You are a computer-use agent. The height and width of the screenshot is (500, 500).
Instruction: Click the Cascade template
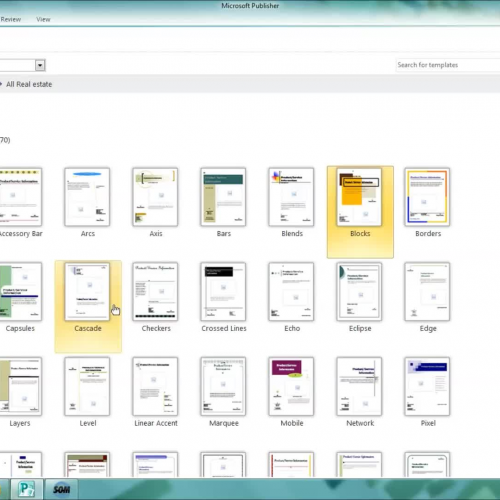click(x=88, y=307)
